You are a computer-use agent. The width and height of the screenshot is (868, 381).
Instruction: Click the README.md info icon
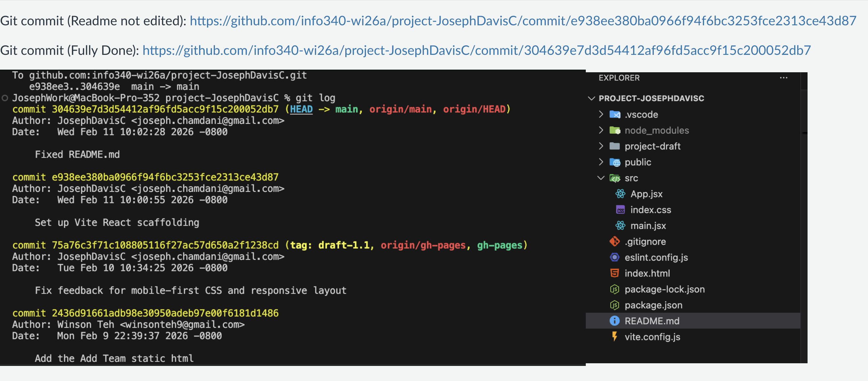(615, 321)
